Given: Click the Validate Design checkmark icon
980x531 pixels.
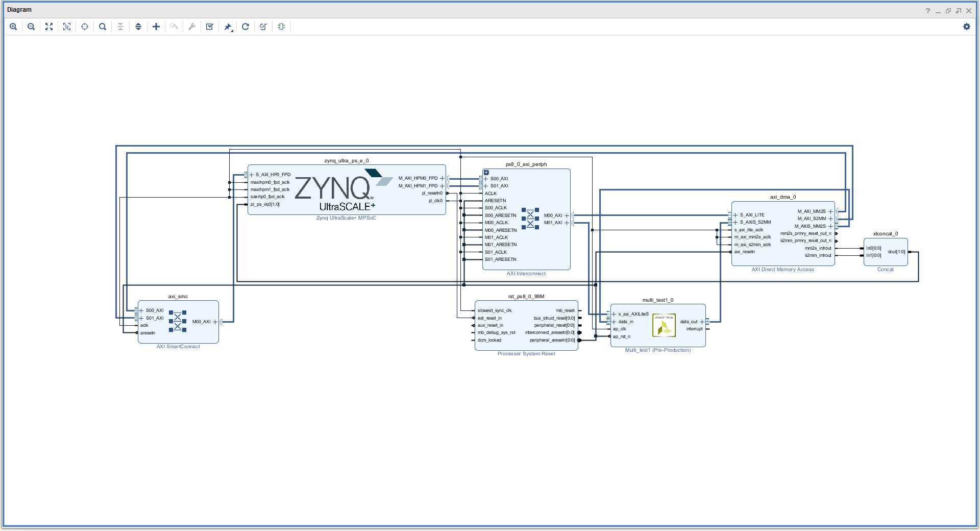Looking at the screenshot, I should click(210, 27).
